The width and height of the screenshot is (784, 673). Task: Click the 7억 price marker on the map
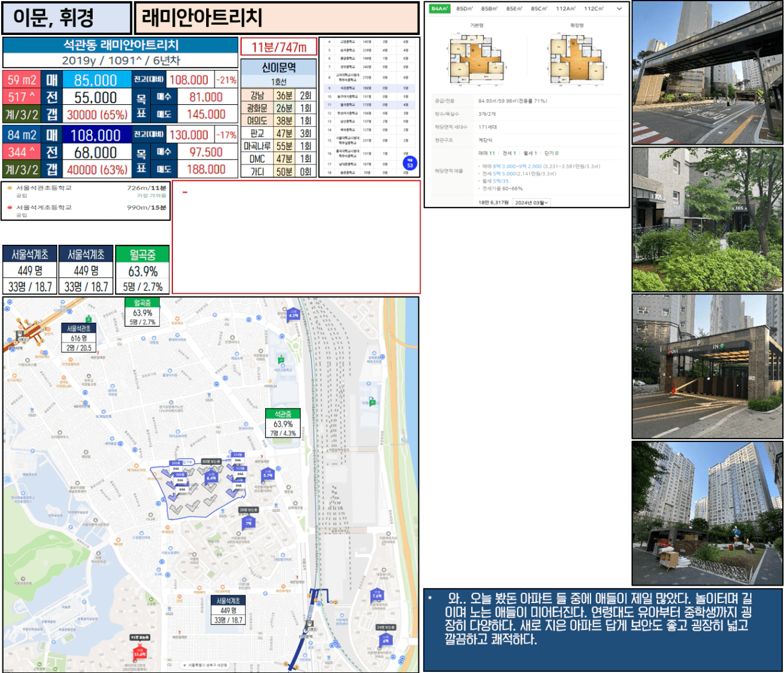(x=248, y=523)
